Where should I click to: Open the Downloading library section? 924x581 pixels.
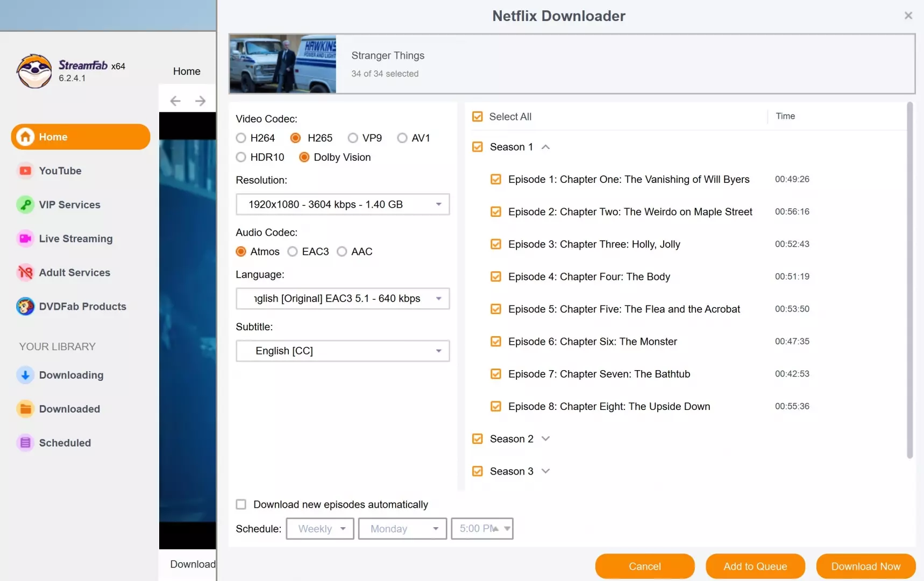tap(71, 375)
